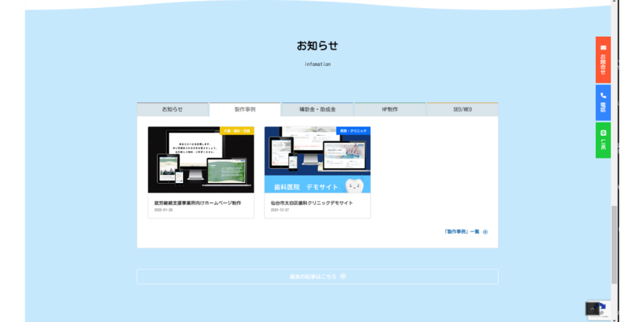Viewport: 644px width, 322px height.
Task: Open 仙台市太白区歯科クリニックデモサイト article title
Action: pyautogui.click(x=312, y=203)
